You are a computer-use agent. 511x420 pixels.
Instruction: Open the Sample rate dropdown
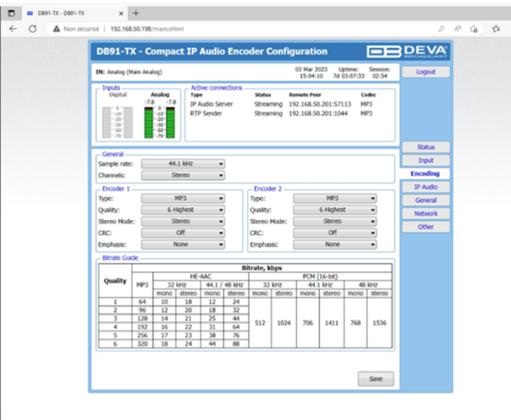point(183,164)
